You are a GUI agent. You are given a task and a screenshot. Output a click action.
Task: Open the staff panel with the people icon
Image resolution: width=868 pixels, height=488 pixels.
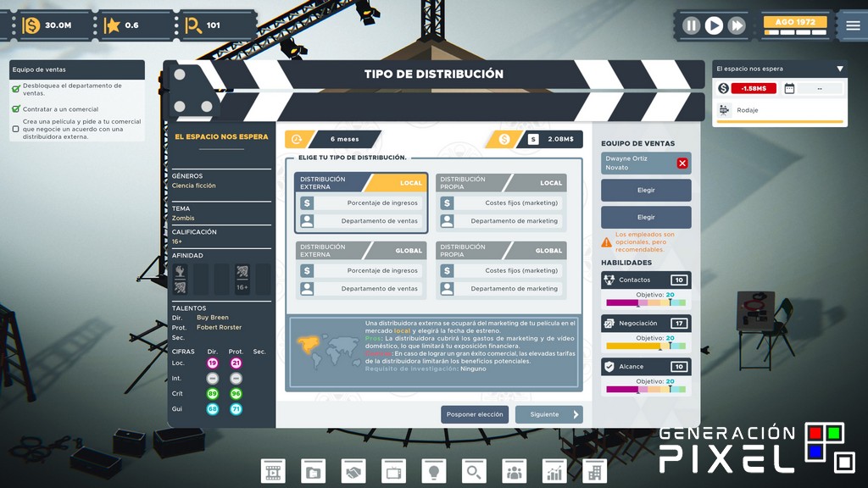(x=515, y=472)
